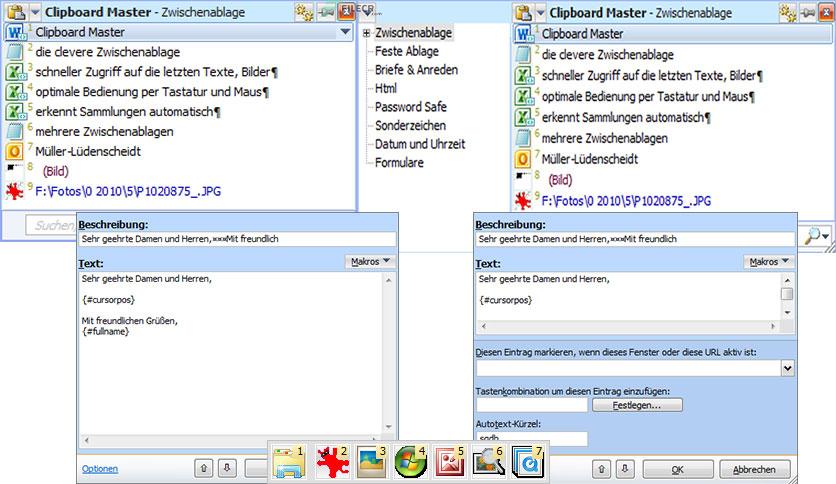836x484 pixels.
Task: Click scroll-down arrow of the compact dialog Text box
Action: [389, 426]
